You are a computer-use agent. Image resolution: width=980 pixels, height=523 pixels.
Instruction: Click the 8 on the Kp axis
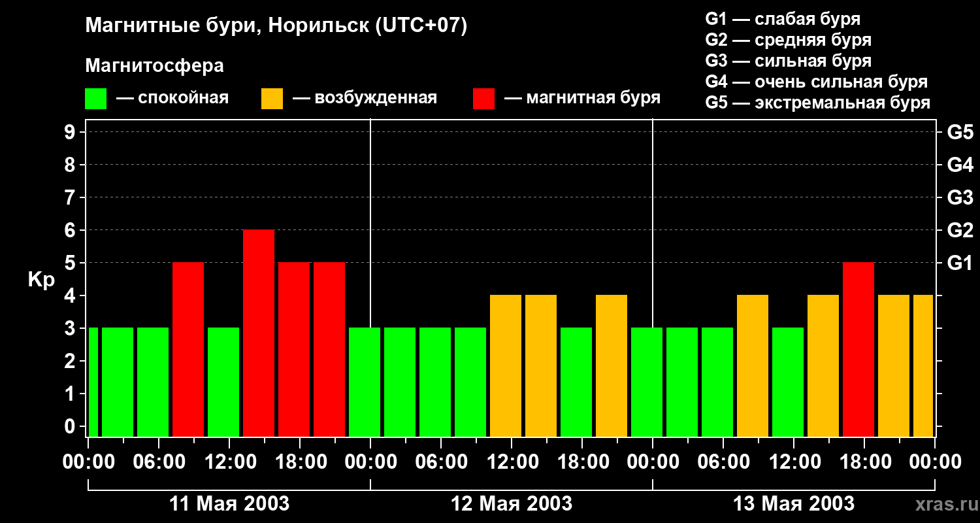tap(71, 165)
